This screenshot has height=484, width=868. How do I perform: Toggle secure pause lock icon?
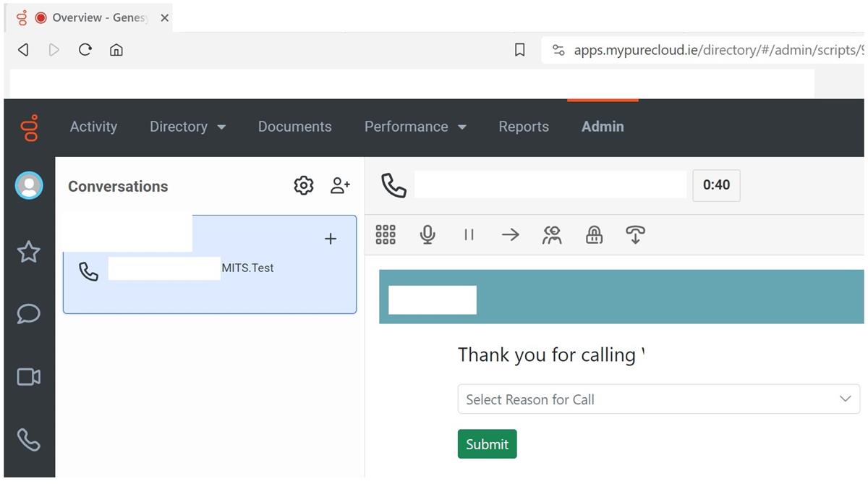594,234
